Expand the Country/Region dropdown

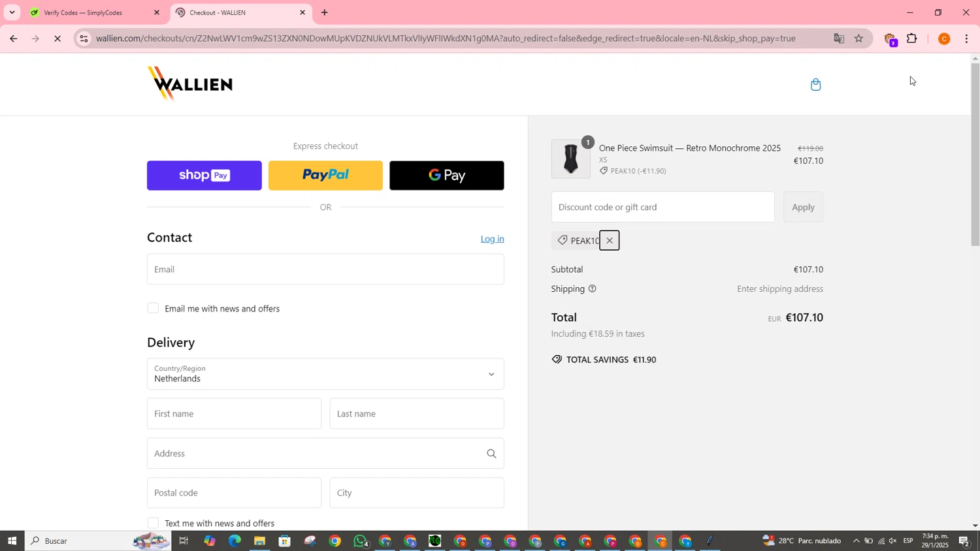[x=325, y=374]
